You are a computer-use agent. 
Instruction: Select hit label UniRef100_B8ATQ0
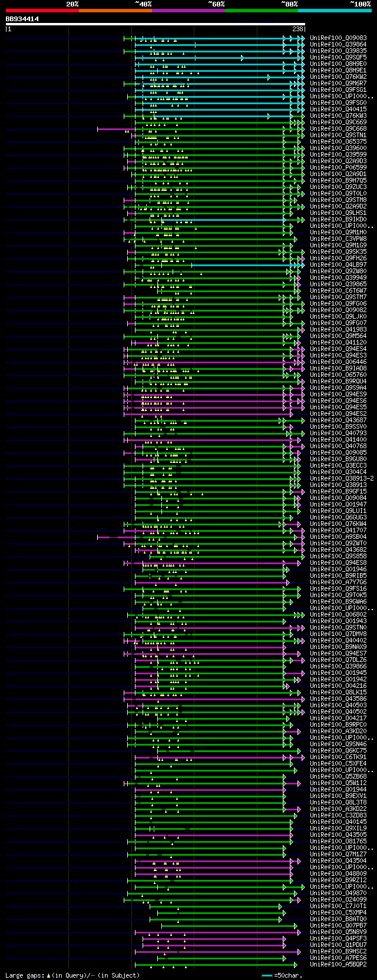(x=338, y=919)
